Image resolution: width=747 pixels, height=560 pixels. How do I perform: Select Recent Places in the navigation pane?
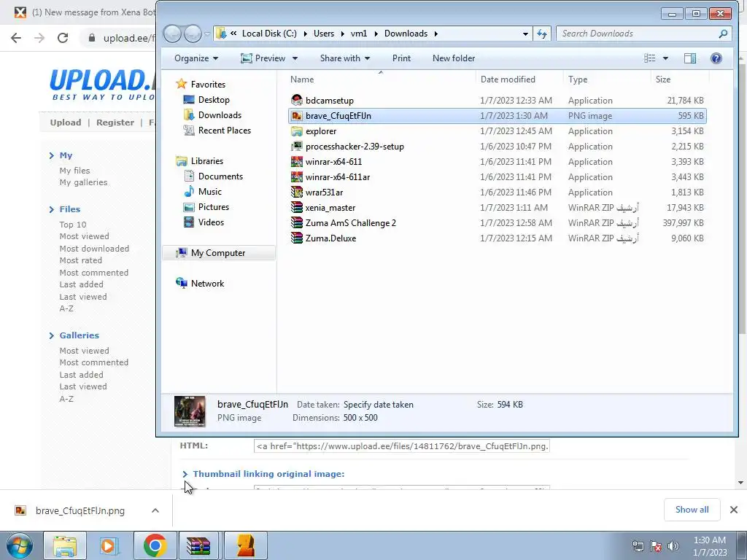[217, 130]
